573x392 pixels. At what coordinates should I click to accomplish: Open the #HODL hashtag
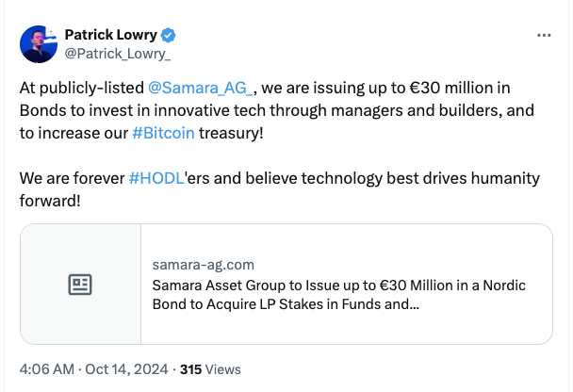(x=156, y=178)
